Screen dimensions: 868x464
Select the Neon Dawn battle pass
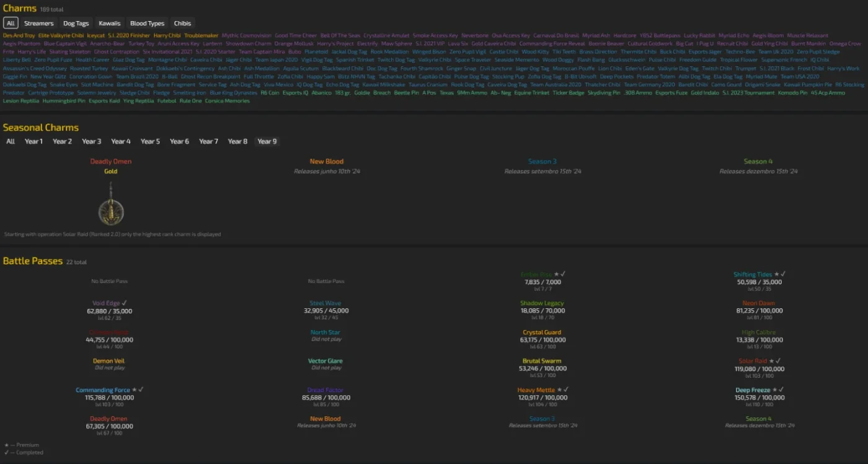759,303
